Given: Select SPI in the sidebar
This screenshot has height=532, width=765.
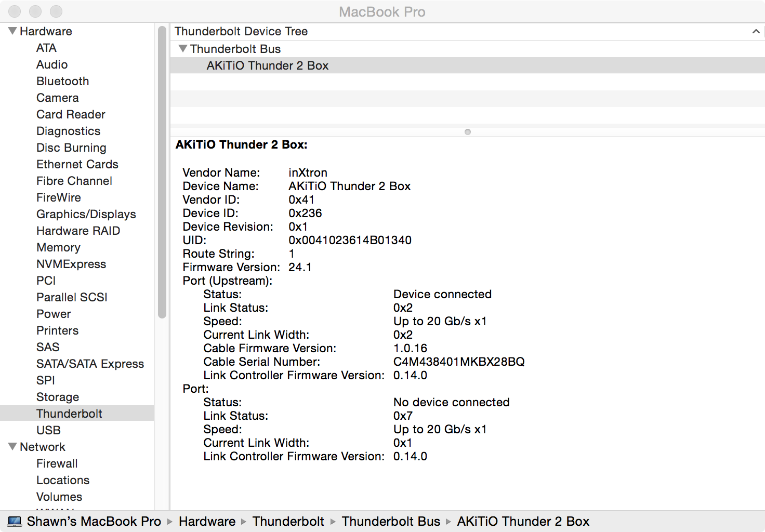Looking at the screenshot, I should [46, 380].
